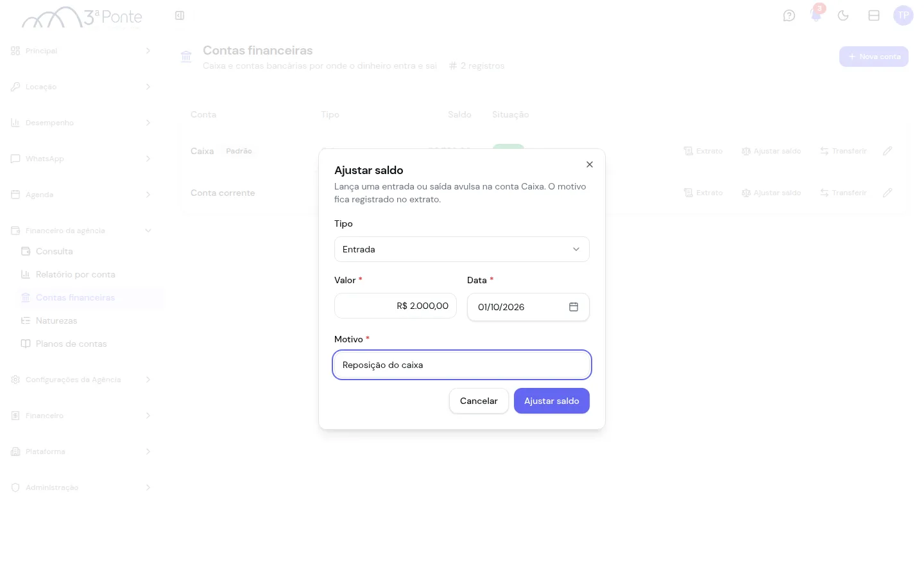Open the calendar picker in Data field

click(x=573, y=307)
